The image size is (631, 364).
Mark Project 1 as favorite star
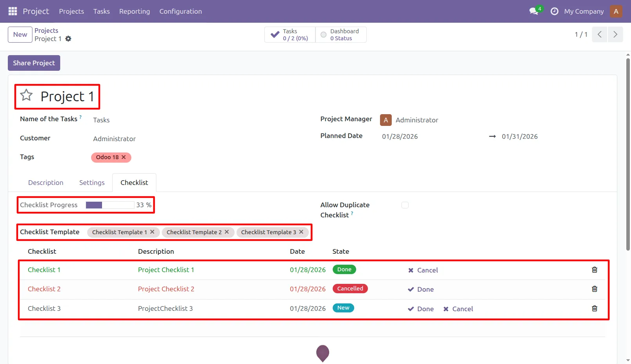point(27,95)
